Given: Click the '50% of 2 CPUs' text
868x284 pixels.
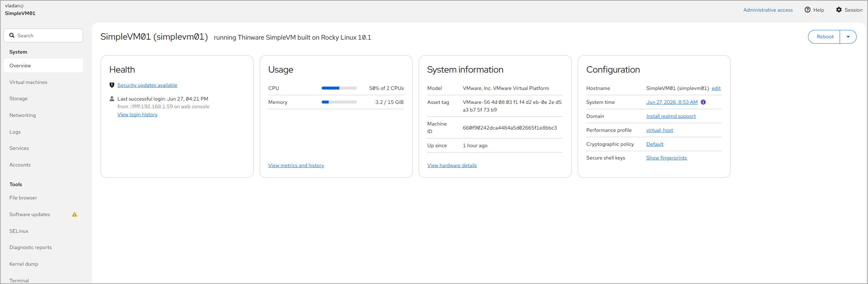Looking at the screenshot, I should (x=386, y=88).
